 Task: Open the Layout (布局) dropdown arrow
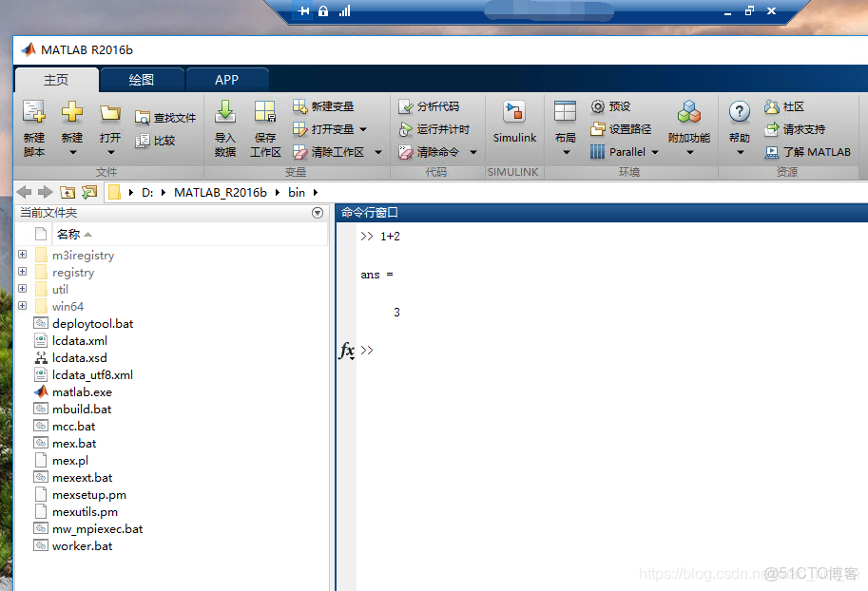click(x=566, y=152)
